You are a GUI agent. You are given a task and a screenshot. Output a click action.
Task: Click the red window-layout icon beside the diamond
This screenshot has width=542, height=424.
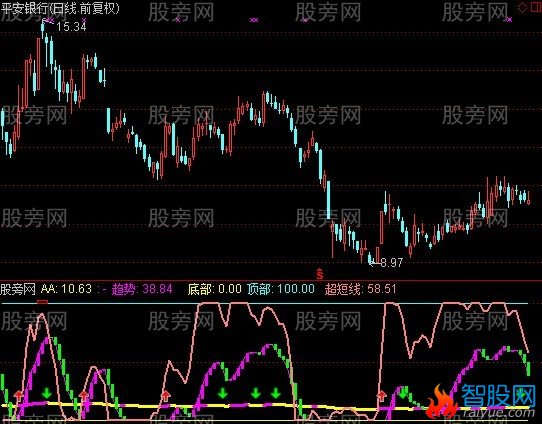coord(535,8)
